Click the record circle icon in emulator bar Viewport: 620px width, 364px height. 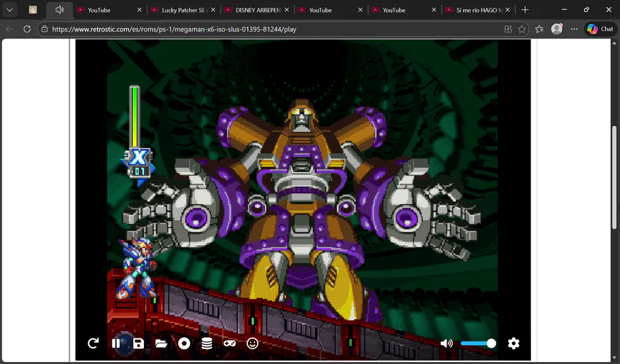pyautogui.click(x=184, y=343)
